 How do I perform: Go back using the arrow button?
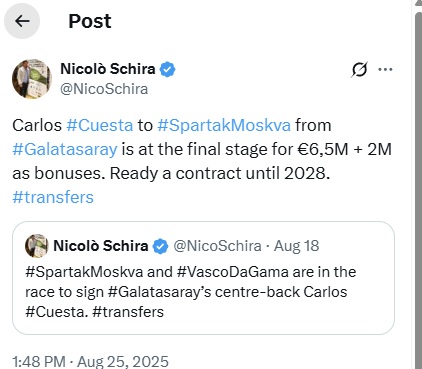22,21
